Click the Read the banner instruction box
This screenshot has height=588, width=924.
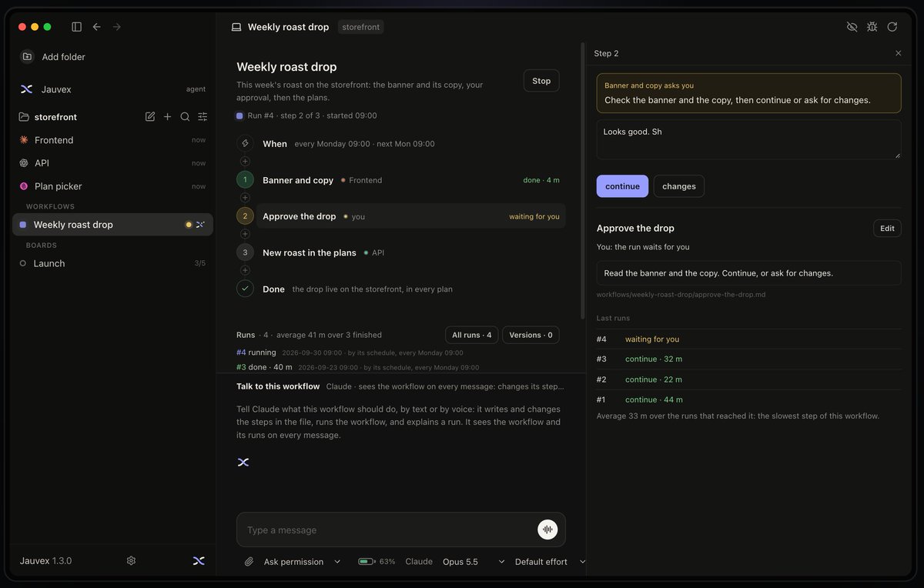tap(748, 273)
